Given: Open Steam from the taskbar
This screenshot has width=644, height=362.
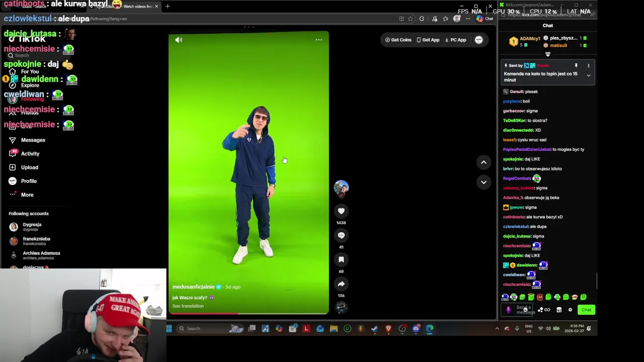Looking at the screenshot, I should [374, 328].
